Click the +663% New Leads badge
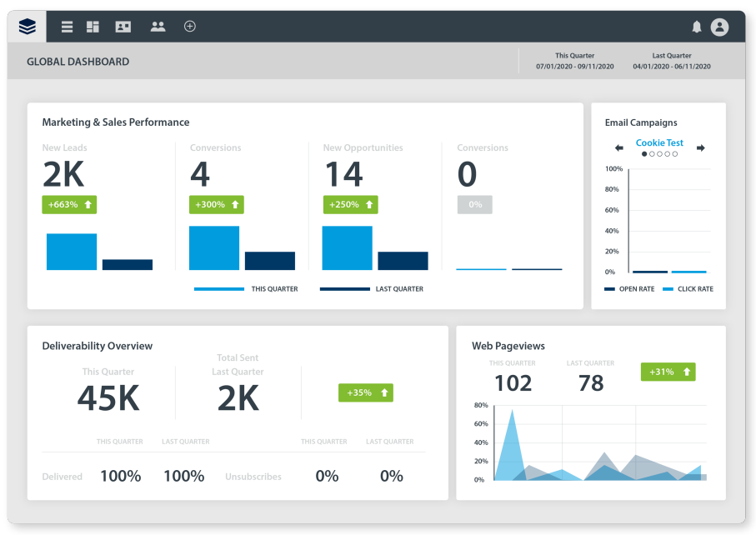This screenshot has height=535, width=756. [x=70, y=204]
